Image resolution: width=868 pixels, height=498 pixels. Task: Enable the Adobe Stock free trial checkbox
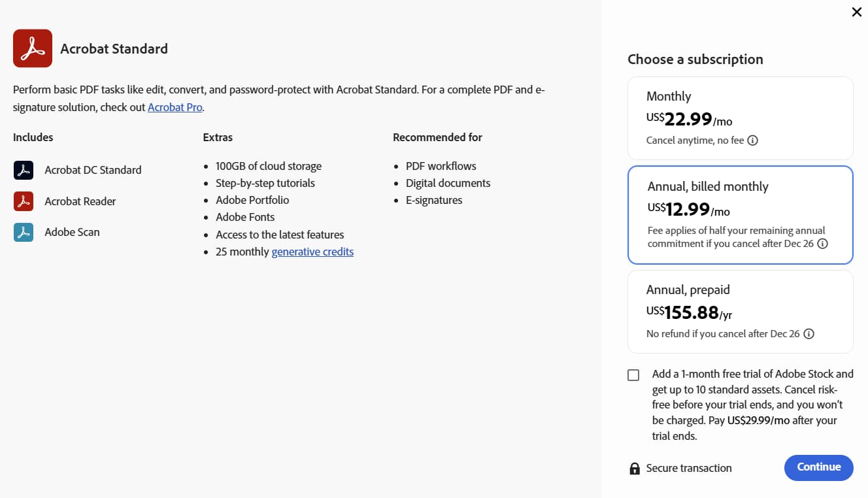[633, 374]
